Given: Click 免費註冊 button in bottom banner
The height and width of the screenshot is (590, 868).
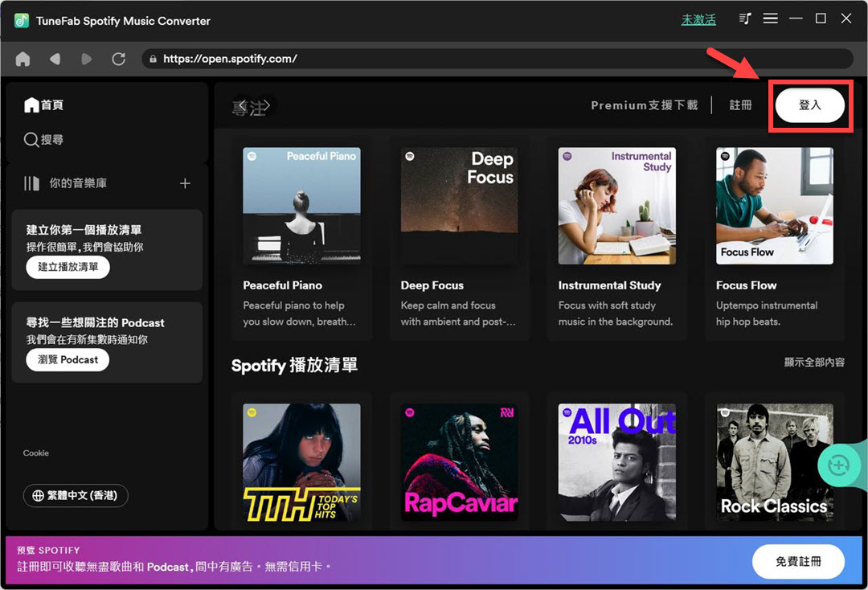Looking at the screenshot, I should click(x=798, y=562).
